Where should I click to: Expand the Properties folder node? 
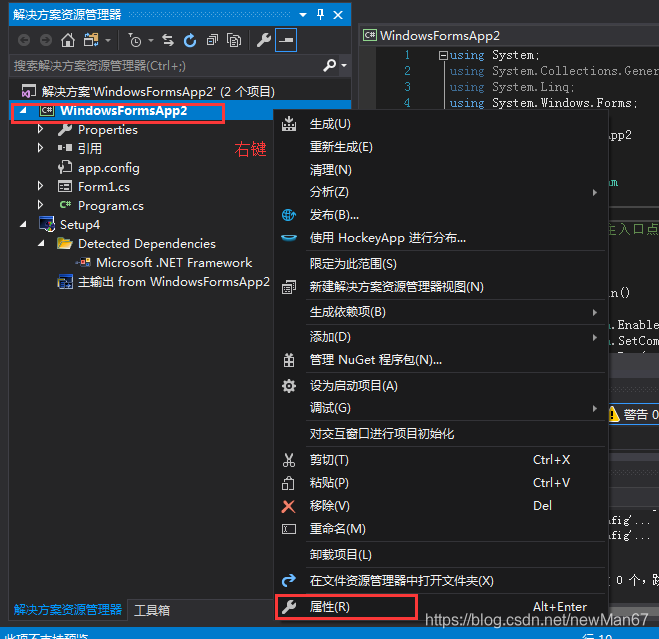coord(40,129)
